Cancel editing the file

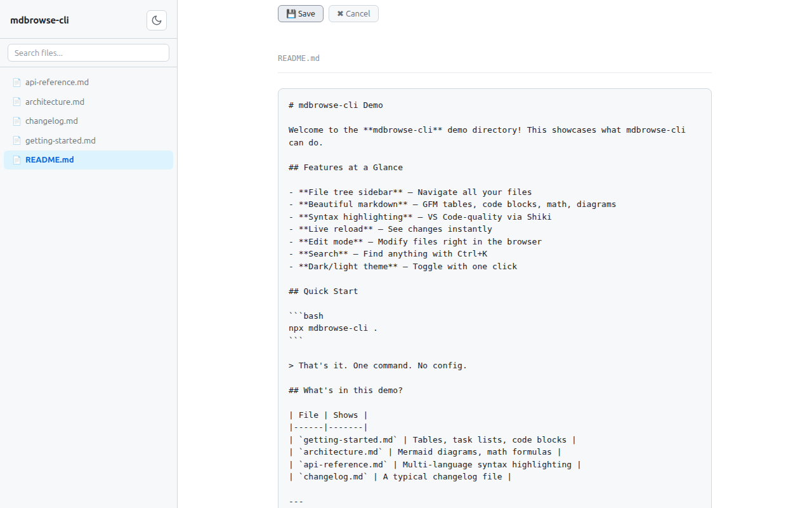pyautogui.click(x=353, y=13)
